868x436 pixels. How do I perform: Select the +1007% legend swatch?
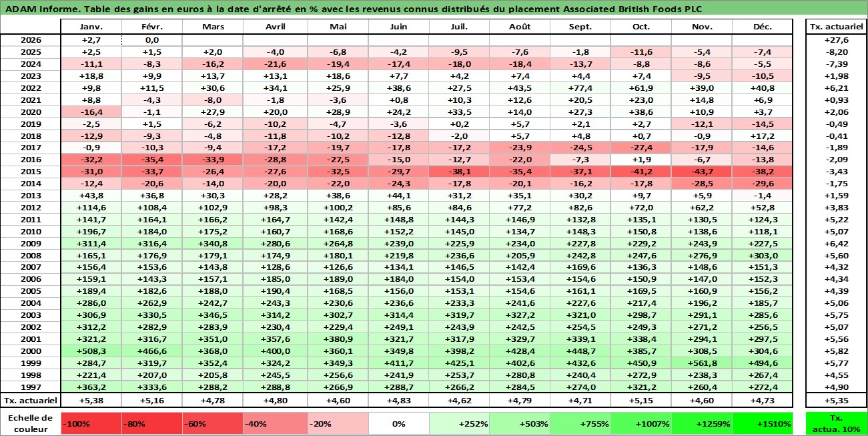point(640,423)
